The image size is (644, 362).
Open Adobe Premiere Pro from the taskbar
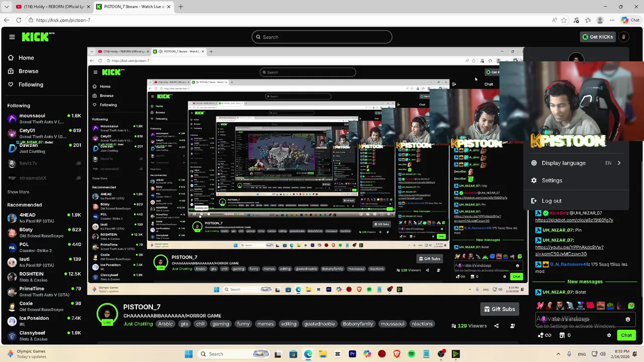coord(352,354)
